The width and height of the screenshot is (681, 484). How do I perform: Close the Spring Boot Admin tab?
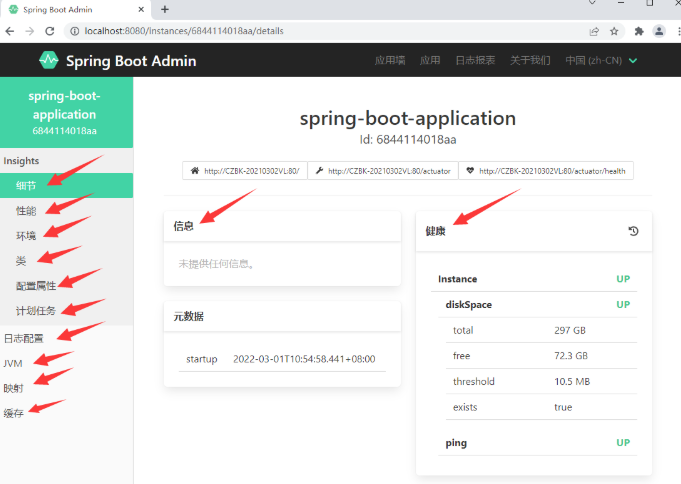[141, 9]
